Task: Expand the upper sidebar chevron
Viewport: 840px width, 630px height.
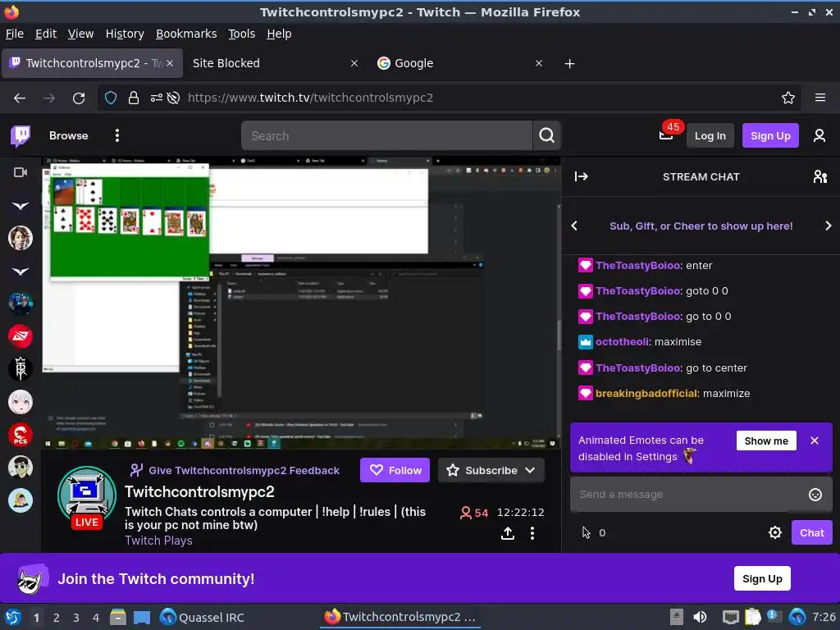Action: [21, 206]
